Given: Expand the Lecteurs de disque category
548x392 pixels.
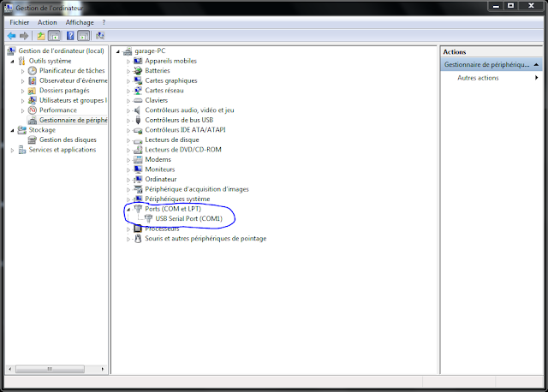Looking at the screenshot, I should 128,140.
